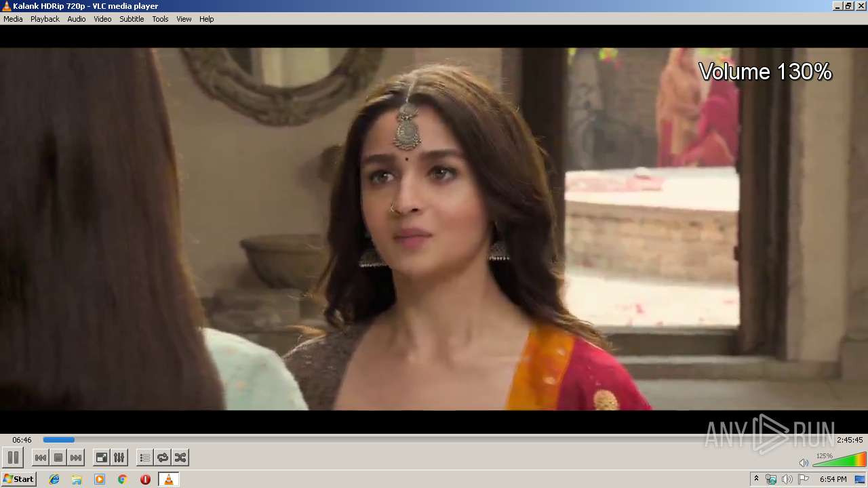The image size is (868, 488).
Task: Pause playback with the pause button
Action: (13, 457)
